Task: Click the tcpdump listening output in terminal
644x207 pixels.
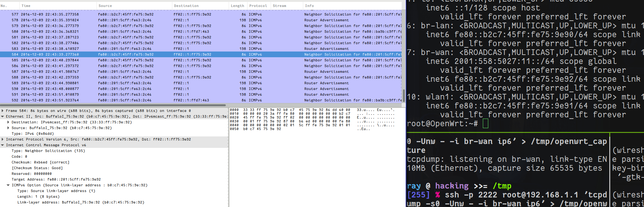Action: (508, 163)
